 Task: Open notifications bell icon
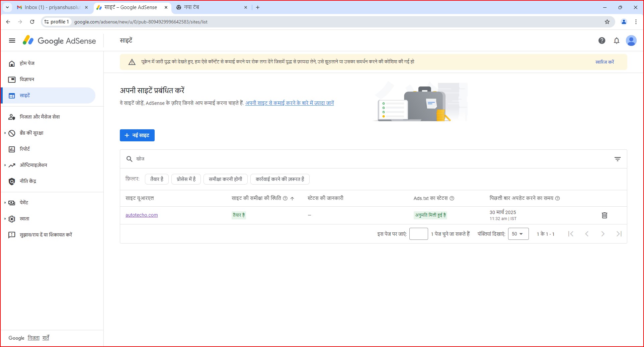tap(617, 41)
